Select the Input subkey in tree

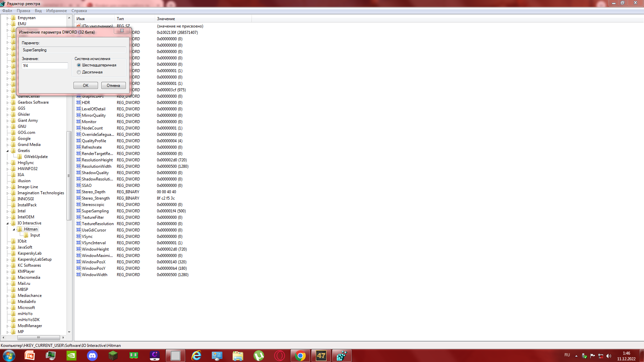coord(35,235)
